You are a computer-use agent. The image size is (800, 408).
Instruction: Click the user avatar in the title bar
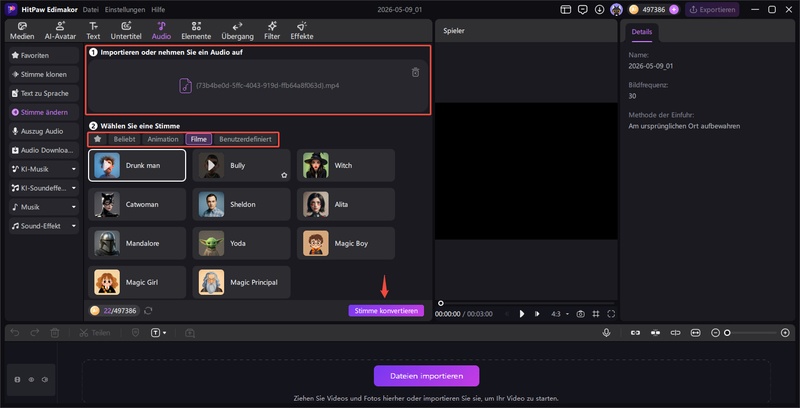617,10
